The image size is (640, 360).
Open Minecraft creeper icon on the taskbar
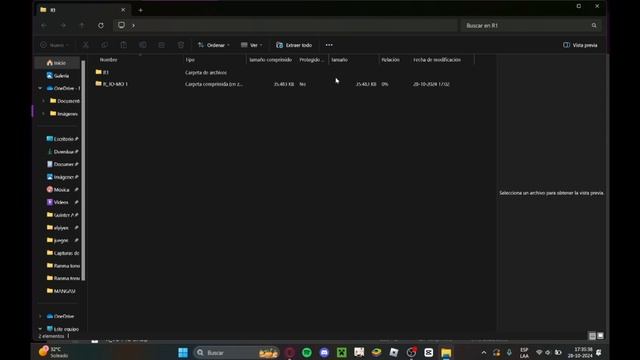(x=342, y=352)
